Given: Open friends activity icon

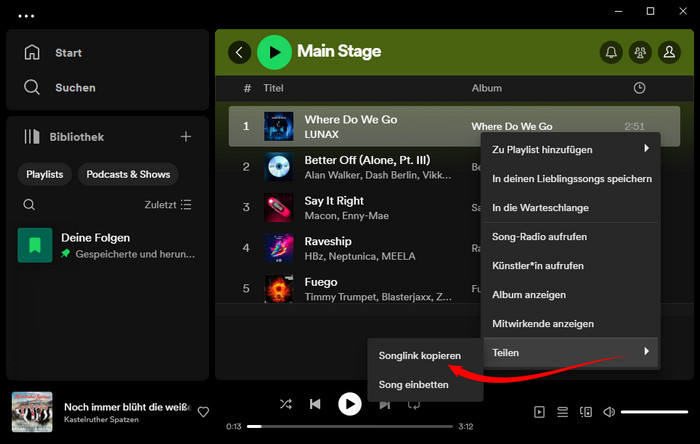Looking at the screenshot, I should tap(640, 52).
